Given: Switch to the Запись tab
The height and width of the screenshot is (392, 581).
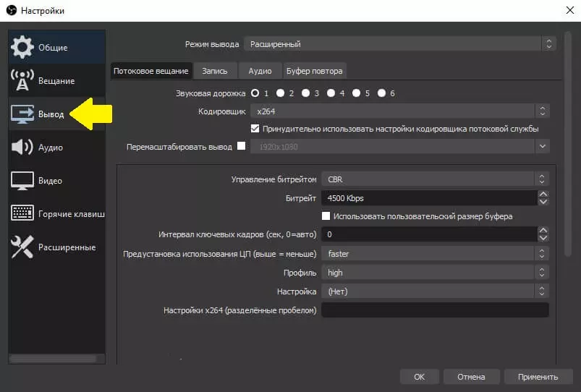Looking at the screenshot, I should click(215, 71).
